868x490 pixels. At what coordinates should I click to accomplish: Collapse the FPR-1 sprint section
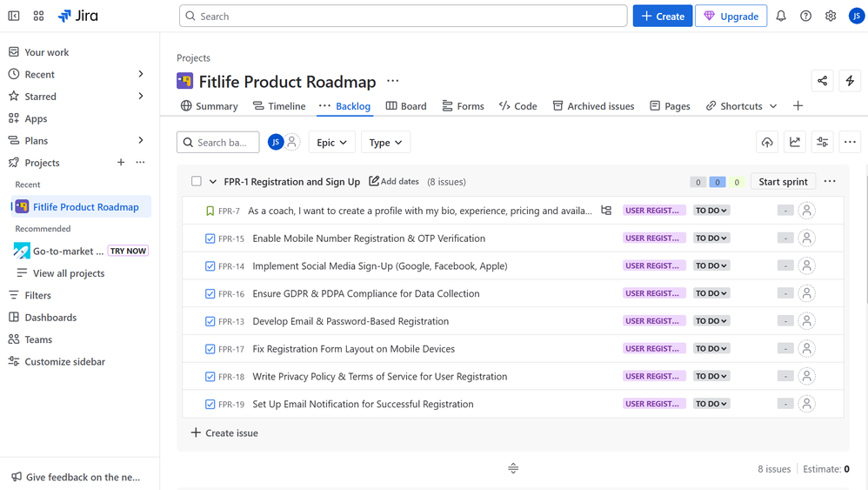[x=213, y=182]
